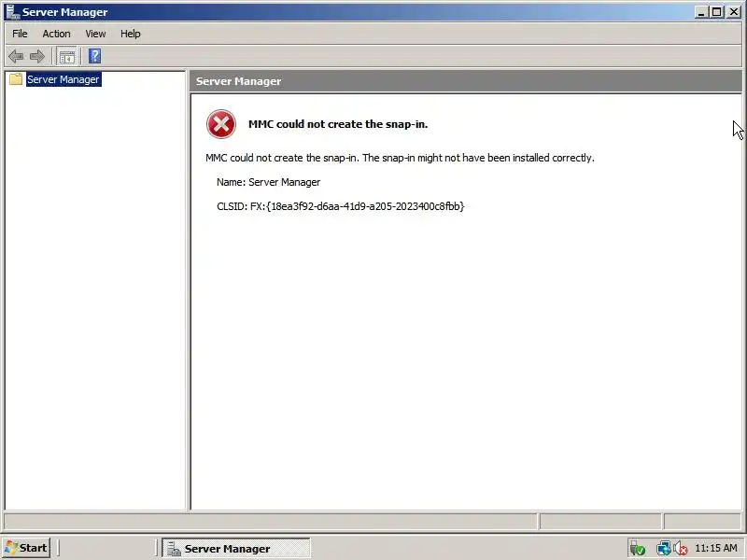This screenshot has width=747, height=560.
Task: Click the bold 'MMC could not create the snap-in.' heading
Action: pos(338,124)
